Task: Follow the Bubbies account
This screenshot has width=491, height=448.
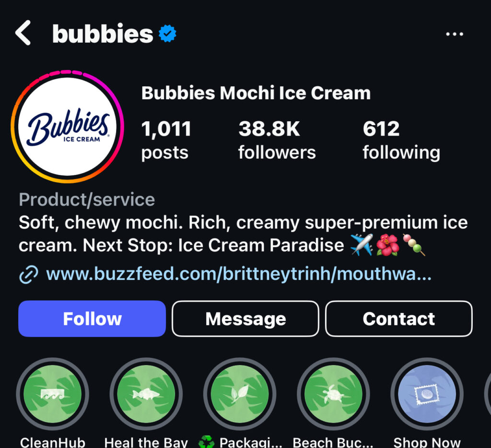Action: 92,319
